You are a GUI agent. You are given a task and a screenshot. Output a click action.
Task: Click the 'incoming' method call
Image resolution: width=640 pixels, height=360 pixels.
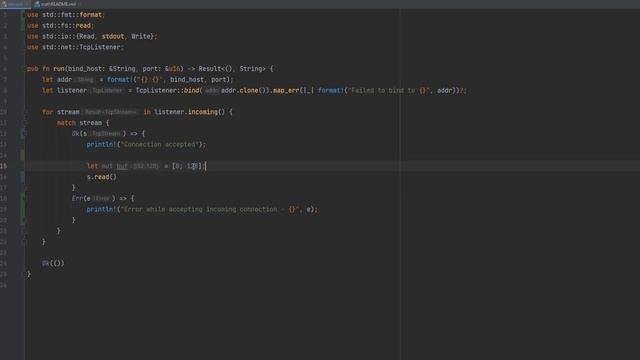click(202, 112)
